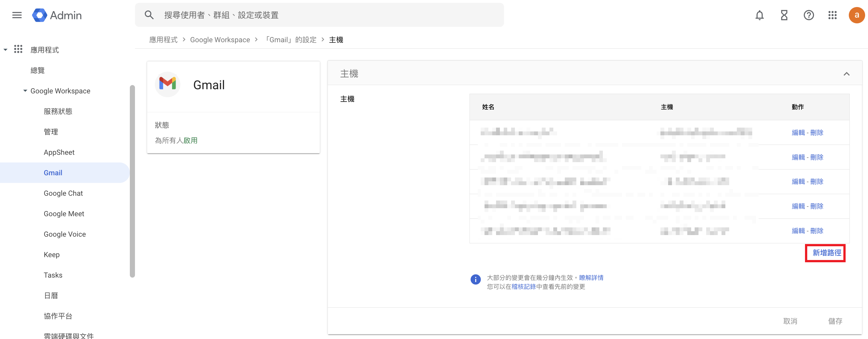Viewport: 868px width, 339px height.
Task: Open 總覽 in the sidebar
Action: pyautogui.click(x=37, y=70)
